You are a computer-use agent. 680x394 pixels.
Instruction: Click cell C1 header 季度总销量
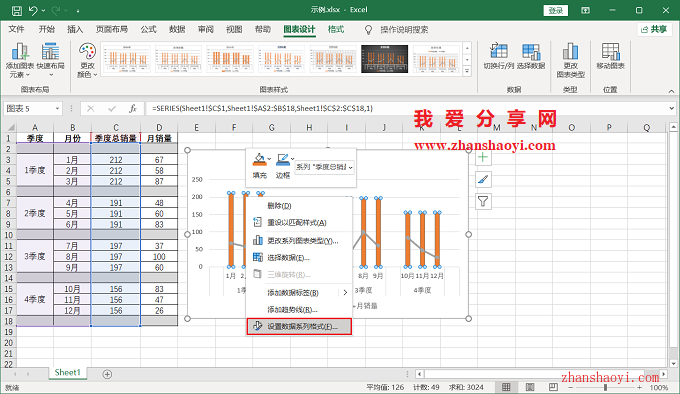tap(116, 138)
